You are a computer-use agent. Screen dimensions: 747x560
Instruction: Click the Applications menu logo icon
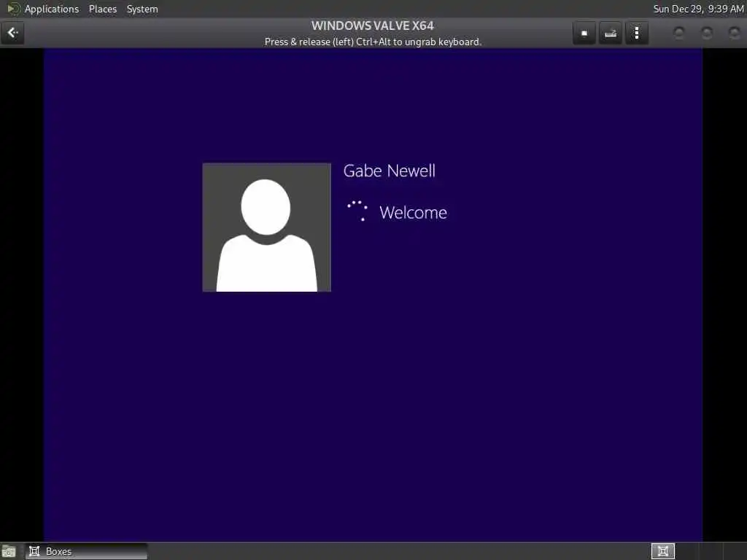(13, 9)
